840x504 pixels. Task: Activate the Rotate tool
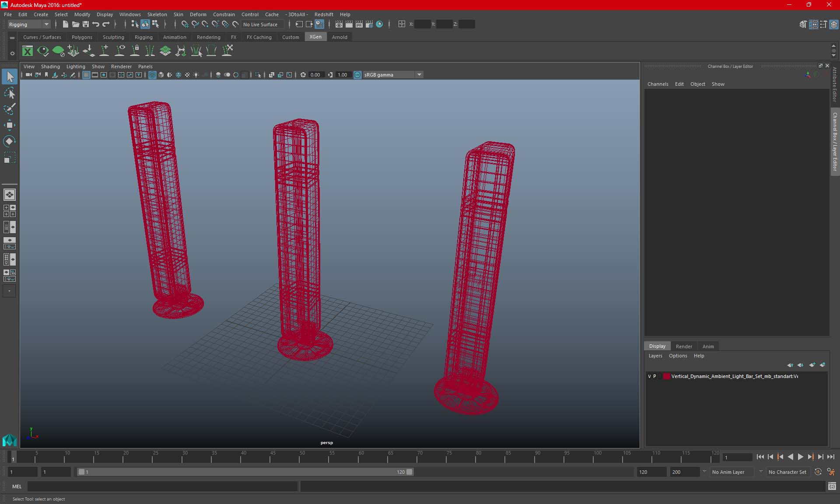10,141
